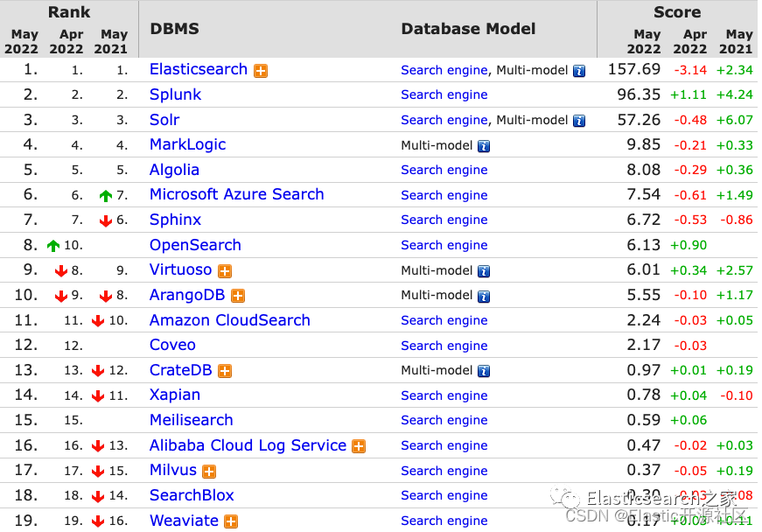
Task: Click the orange plus icon beside Elasticsearch
Action: [261, 71]
